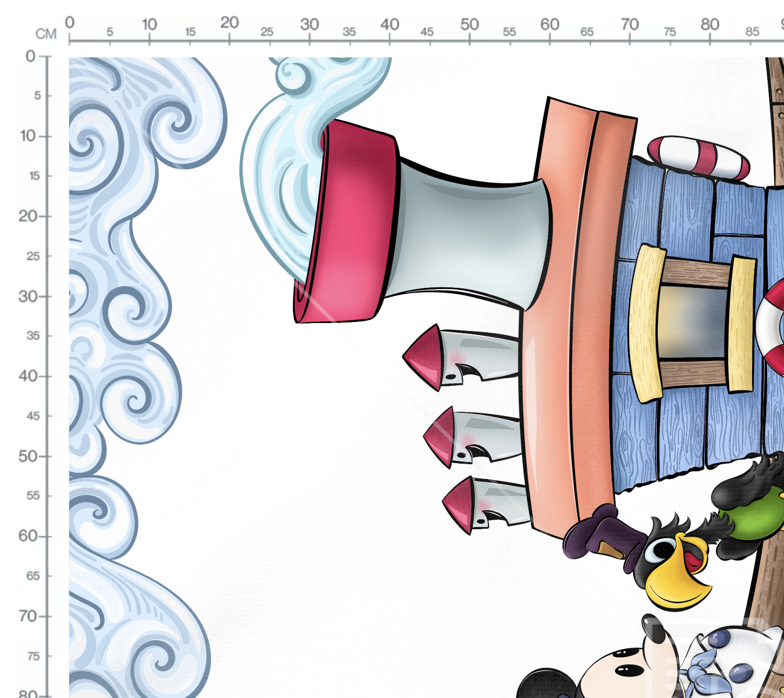Viewport: 784px width, 698px height.
Task: Select the 60 mark on the vertical ruler
Action: click(x=28, y=536)
